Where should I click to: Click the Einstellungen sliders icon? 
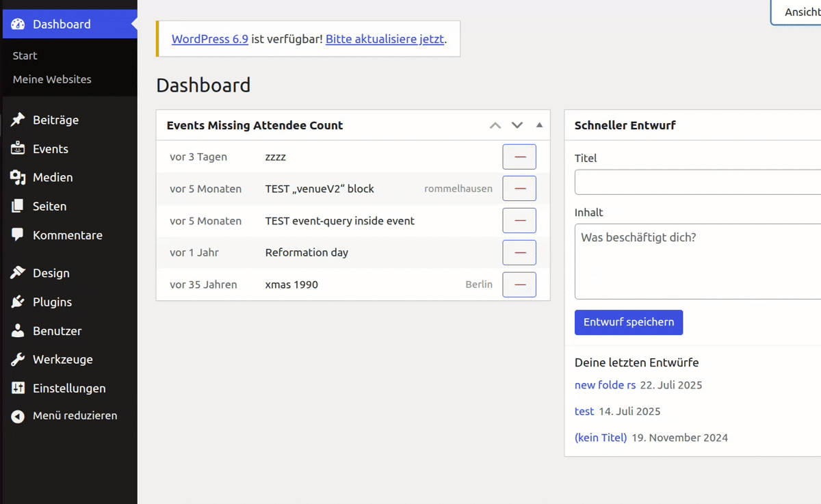pyautogui.click(x=18, y=388)
